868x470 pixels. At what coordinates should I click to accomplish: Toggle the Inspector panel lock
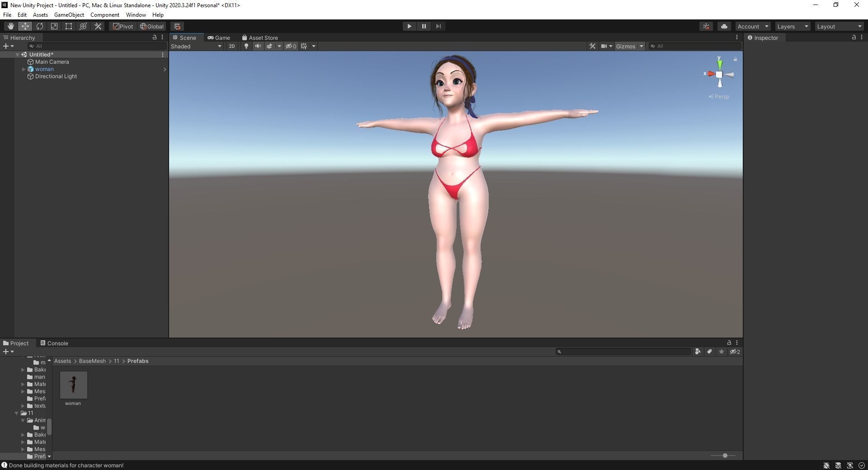[x=854, y=38]
